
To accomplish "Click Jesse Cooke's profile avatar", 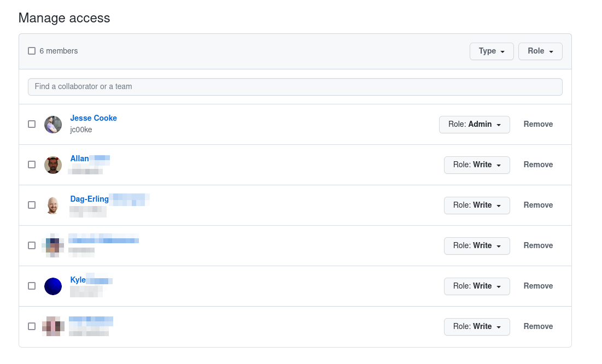I will point(53,124).
